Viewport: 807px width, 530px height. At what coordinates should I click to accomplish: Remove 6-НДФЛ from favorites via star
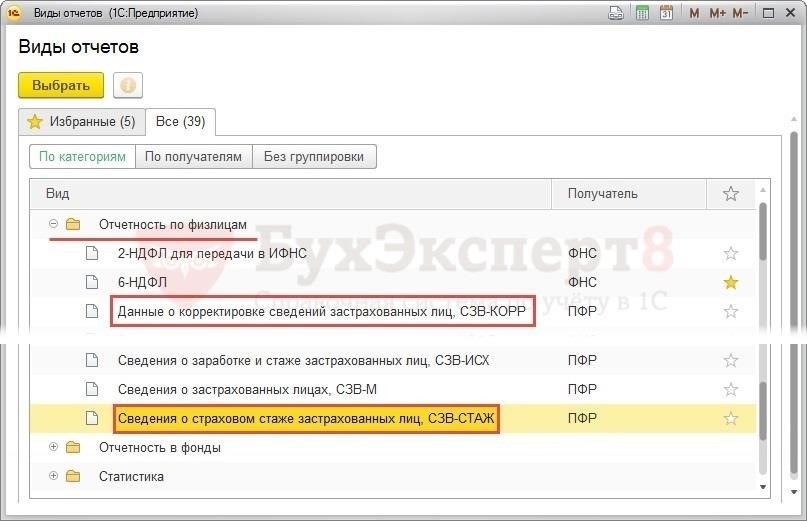click(731, 282)
